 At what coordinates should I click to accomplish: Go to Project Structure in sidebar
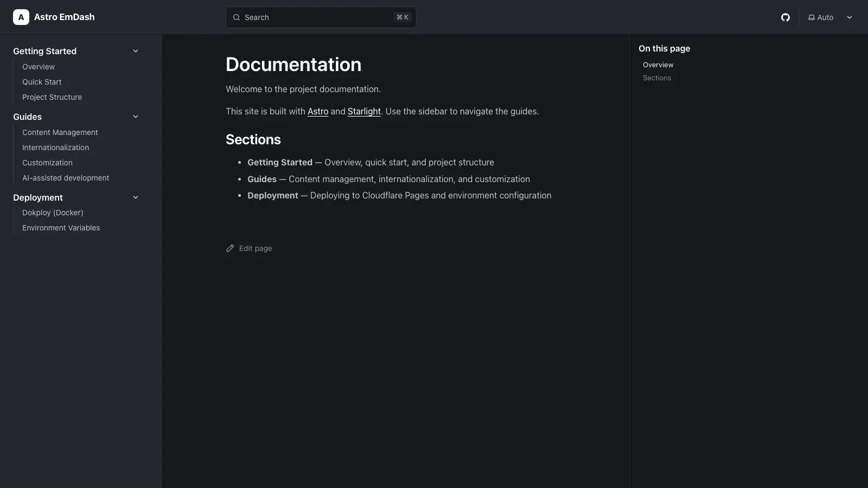pyautogui.click(x=52, y=97)
